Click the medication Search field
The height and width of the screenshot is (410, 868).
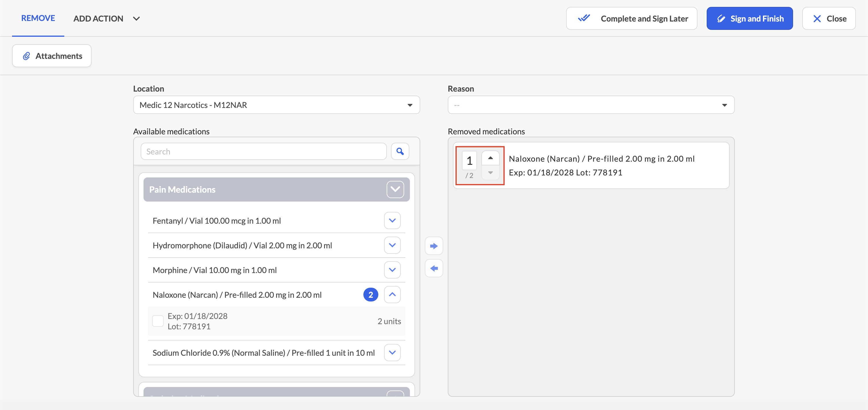[x=263, y=151]
